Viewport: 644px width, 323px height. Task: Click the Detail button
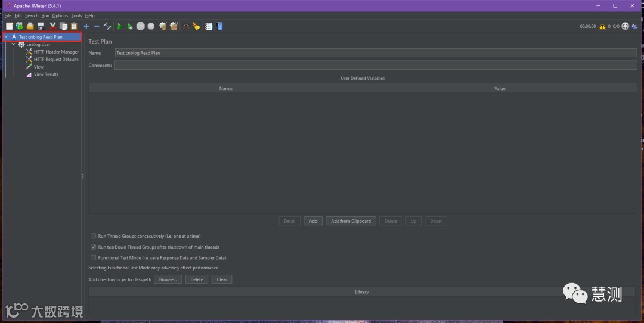290,221
